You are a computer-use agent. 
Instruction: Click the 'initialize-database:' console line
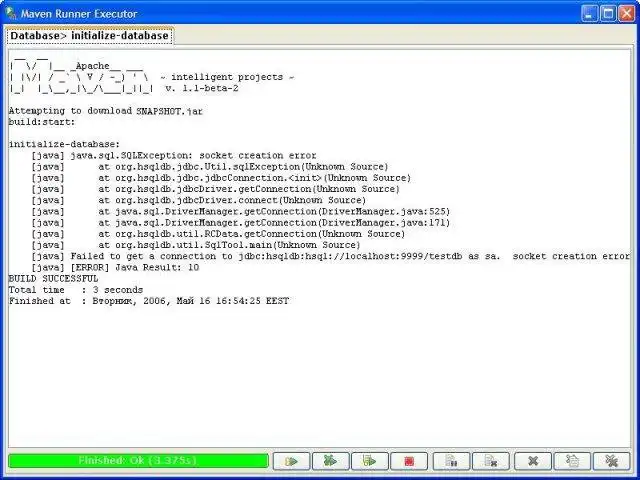coord(64,144)
